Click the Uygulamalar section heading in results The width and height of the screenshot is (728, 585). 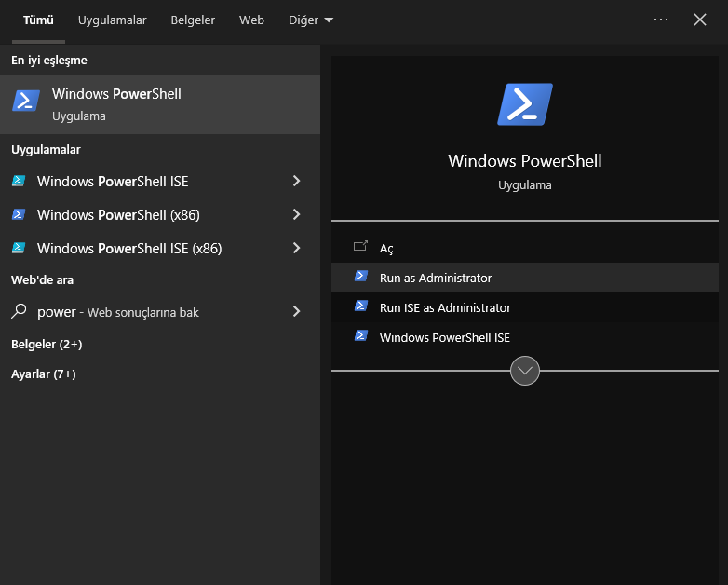point(46,150)
